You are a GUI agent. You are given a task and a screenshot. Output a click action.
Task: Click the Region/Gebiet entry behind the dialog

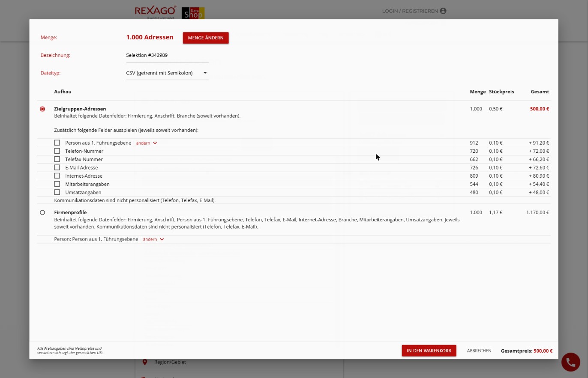pyautogui.click(x=170, y=362)
